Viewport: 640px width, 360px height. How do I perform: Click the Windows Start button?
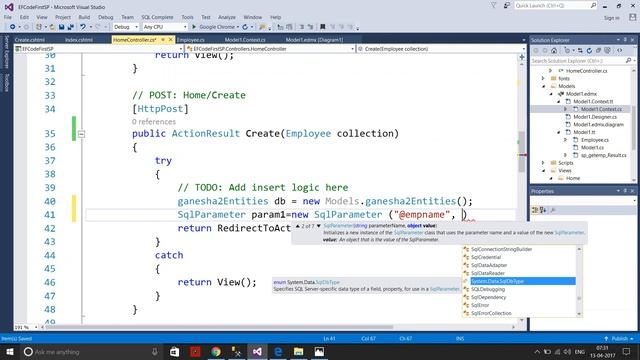pyautogui.click(x=9, y=351)
